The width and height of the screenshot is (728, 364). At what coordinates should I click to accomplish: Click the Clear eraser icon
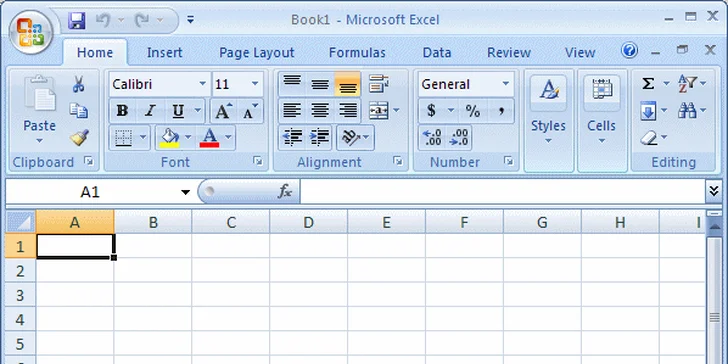point(649,137)
